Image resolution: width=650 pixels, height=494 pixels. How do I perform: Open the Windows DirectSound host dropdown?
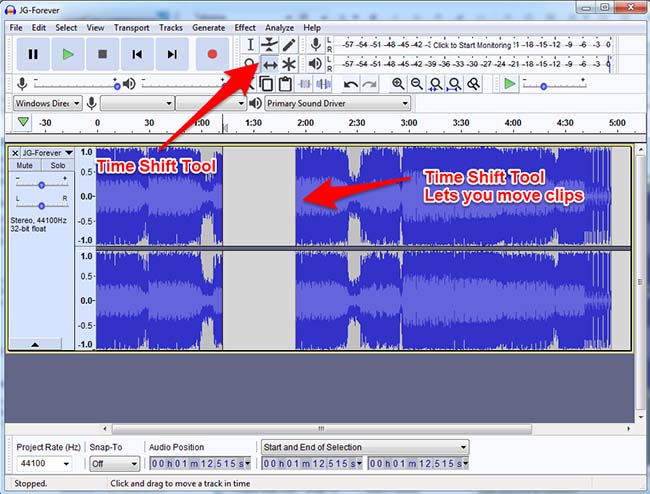(47, 103)
